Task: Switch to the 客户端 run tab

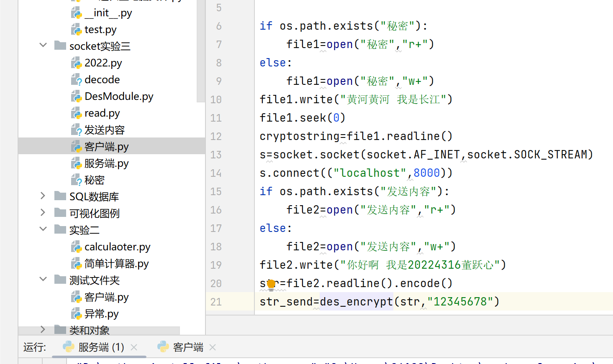Action: (x=188, y=347)
